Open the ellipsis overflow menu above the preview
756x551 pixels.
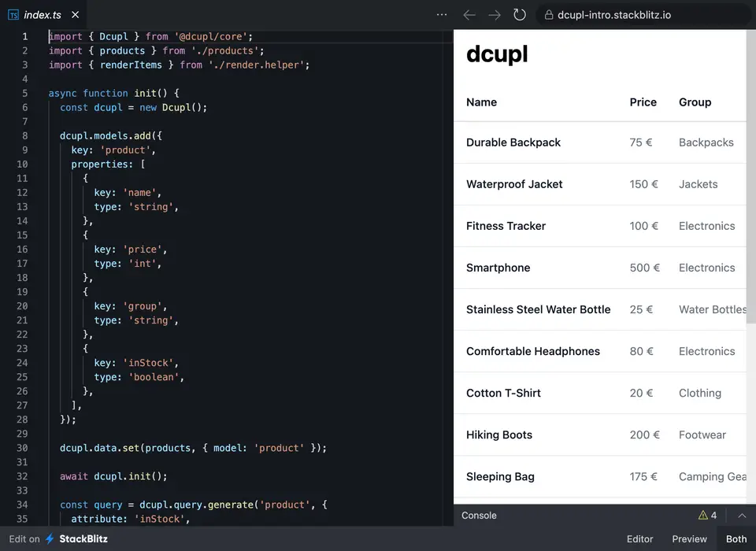point(442,14)
